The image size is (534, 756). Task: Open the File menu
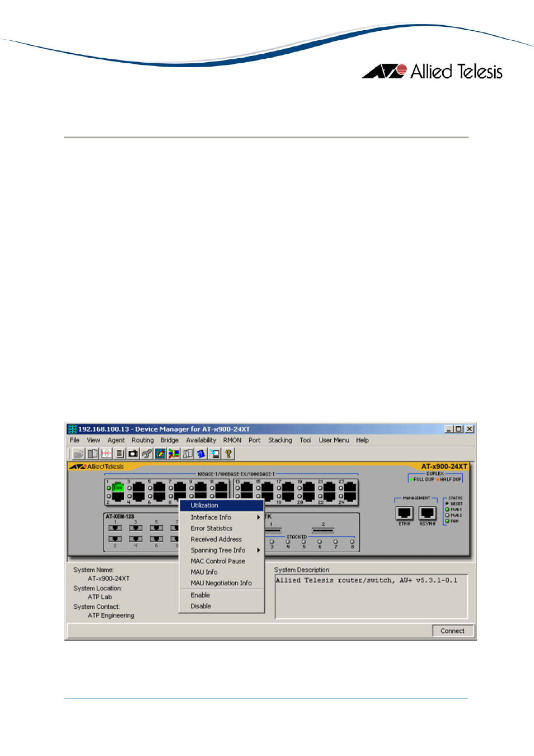[74, 440]
